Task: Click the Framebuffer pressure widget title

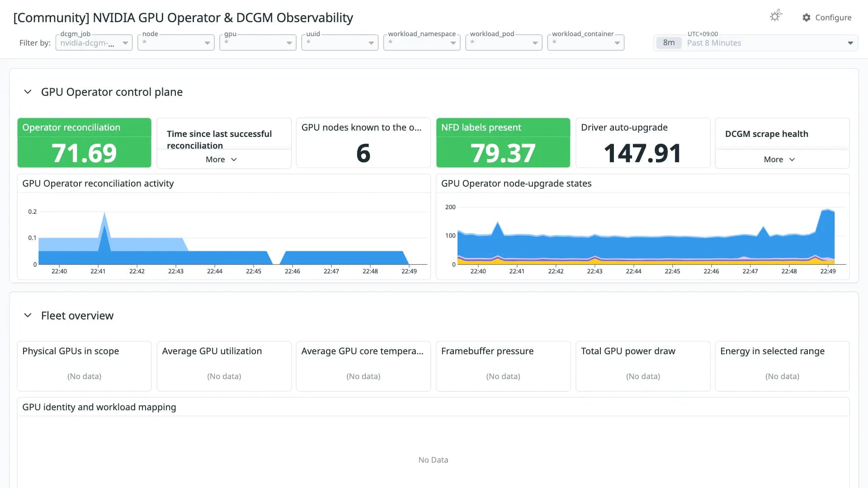Action: (x=487, y=351)
